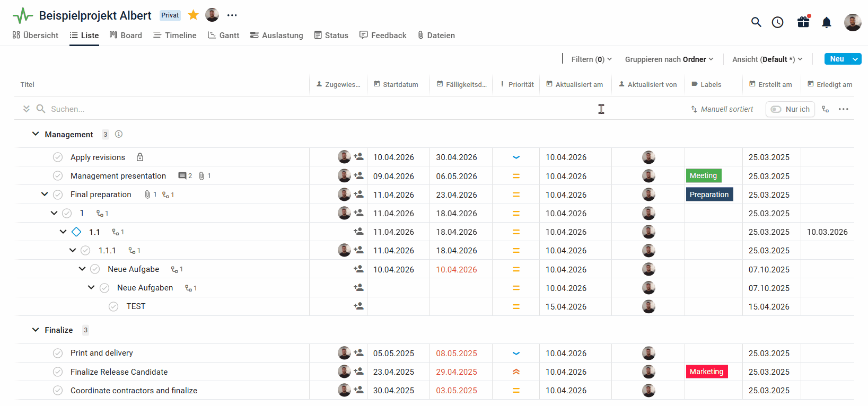This screenshot has width=868, height=406.
Task: Click assign-person icon on TEST row
Action: point(358,306)
